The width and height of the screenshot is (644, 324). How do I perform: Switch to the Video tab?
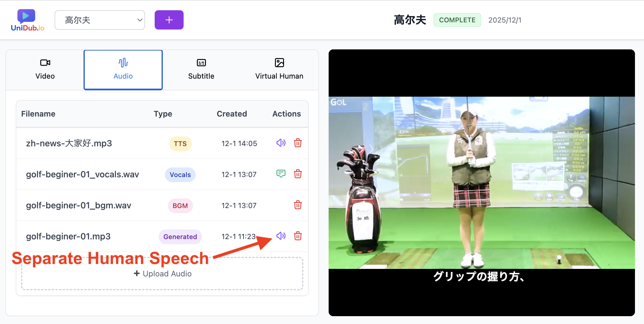point(45,69)
